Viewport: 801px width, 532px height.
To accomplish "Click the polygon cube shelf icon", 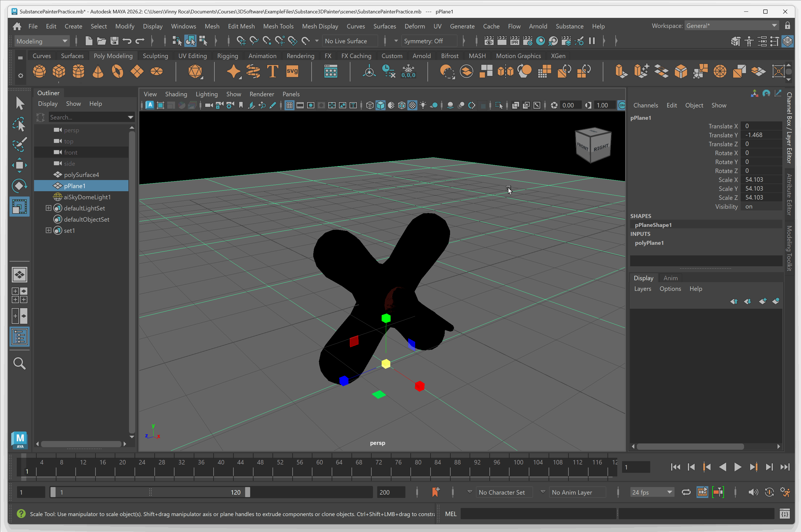I will tap(59, 71).
